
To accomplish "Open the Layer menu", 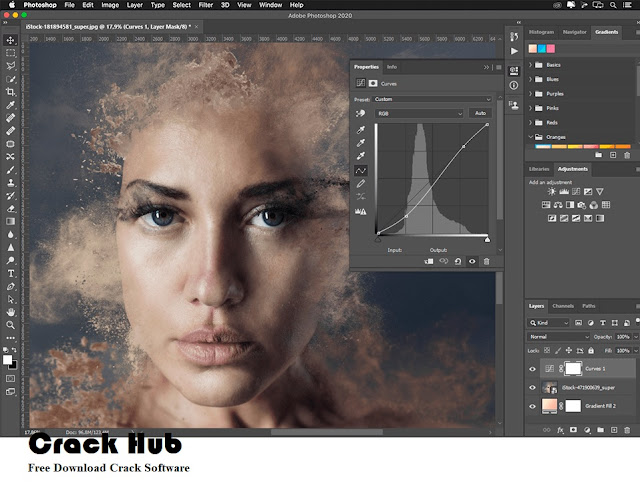I will pos(134,5).
